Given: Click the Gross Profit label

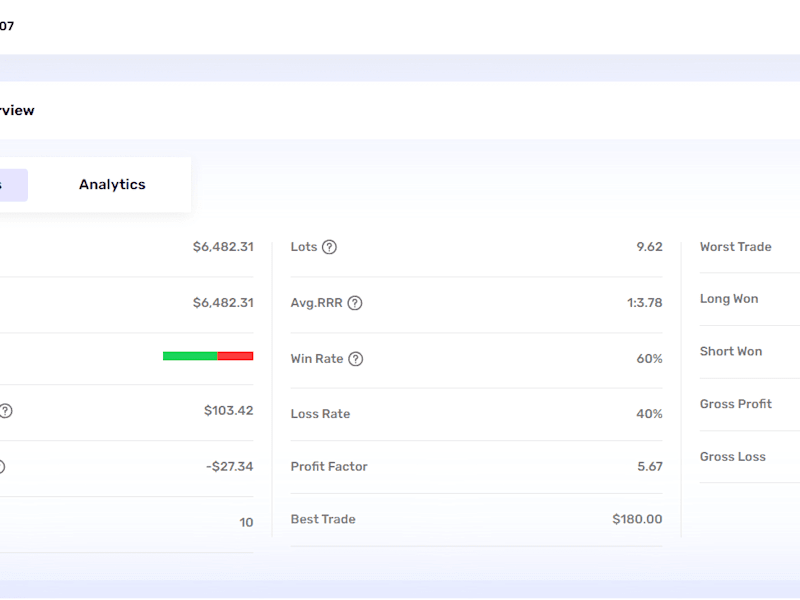Looking at the screenshot, I should [x=736, y=404].
